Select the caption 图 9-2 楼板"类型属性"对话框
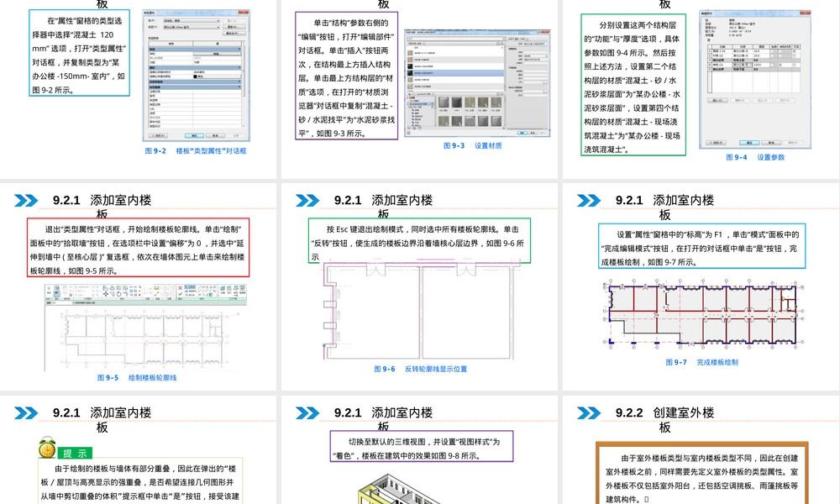The height and width of the screenshot is (504, 840). [x=196, y=151]
